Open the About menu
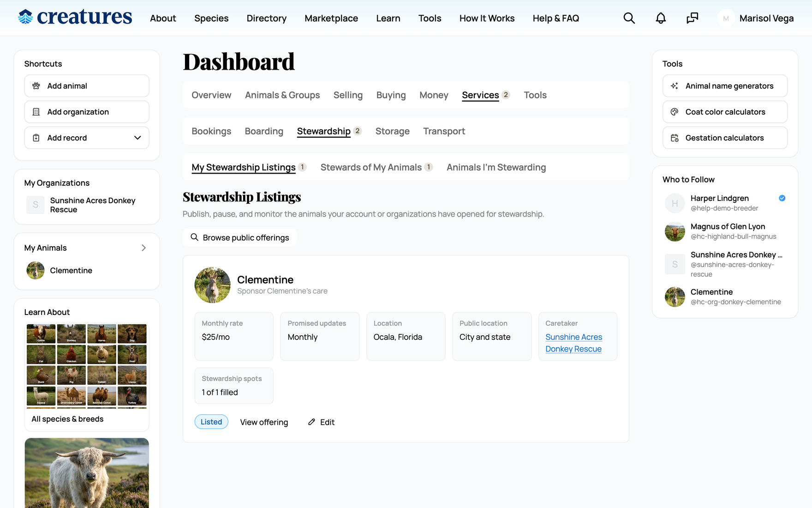 tap(163, 18)
